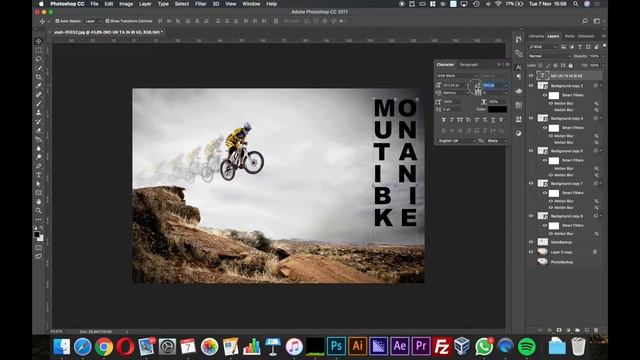The image size is (640, 360).
Task: Open Spotify from the Dock
Action: coord(527,347)
